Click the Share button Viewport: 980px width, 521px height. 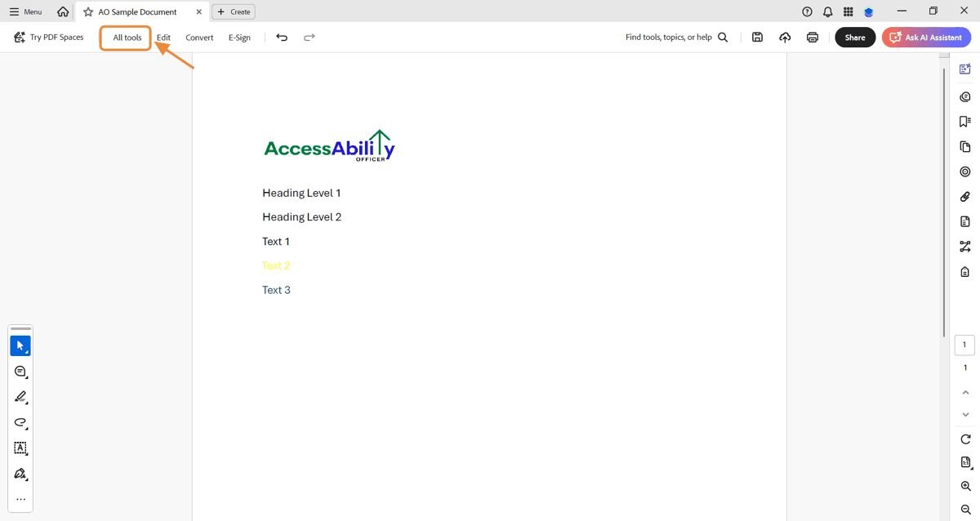pos(855,37)
